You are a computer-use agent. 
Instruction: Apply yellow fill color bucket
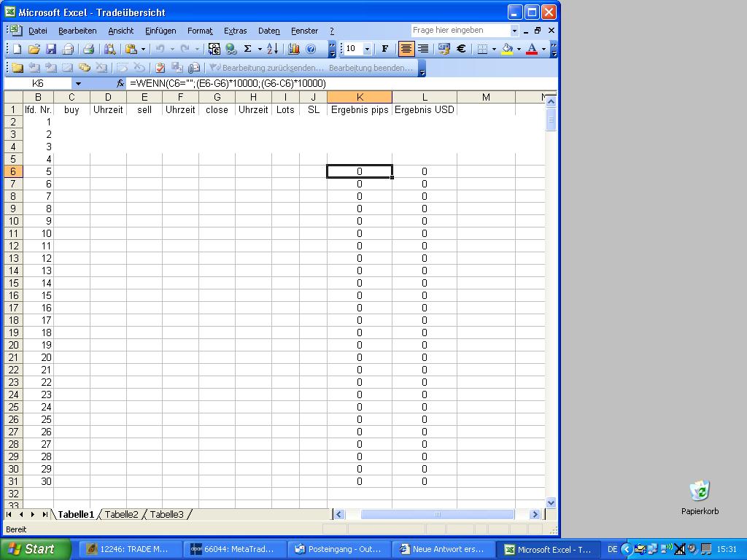[508, 49]
